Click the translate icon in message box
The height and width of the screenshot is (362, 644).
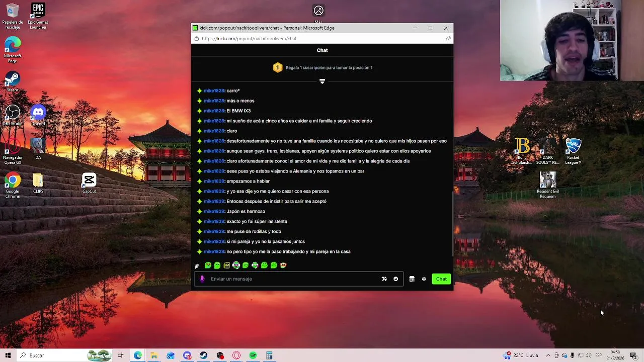[x=384, y=279]
